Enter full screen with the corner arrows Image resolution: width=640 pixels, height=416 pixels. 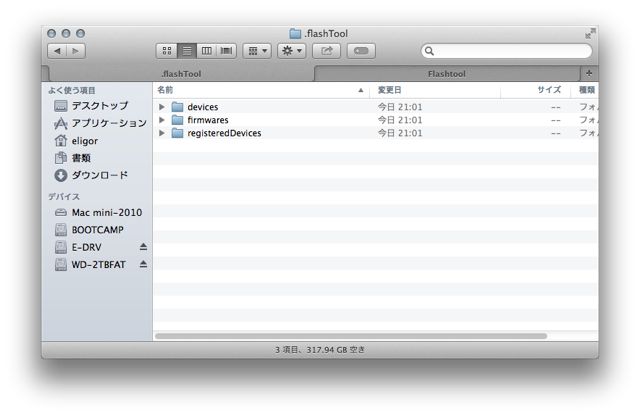(x=590, y=33)
